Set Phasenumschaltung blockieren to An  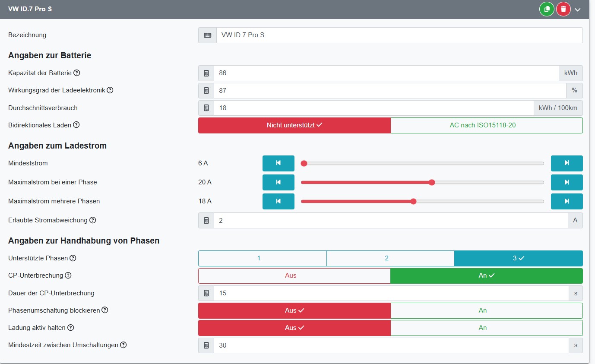point(486,310)
